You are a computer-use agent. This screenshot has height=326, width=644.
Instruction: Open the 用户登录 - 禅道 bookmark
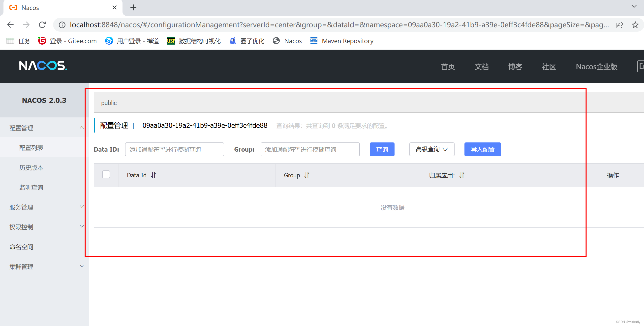(x=132, y=41)
